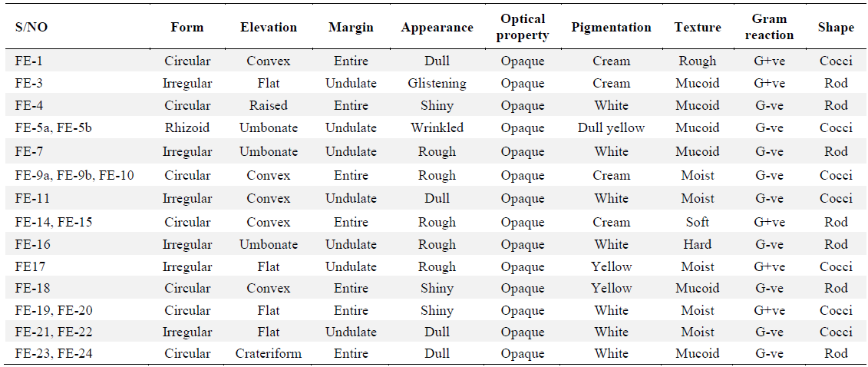This screenshot has height=367, width=868.
Task: Select the Gram reaction column header
Action: (x=769, y=27)
